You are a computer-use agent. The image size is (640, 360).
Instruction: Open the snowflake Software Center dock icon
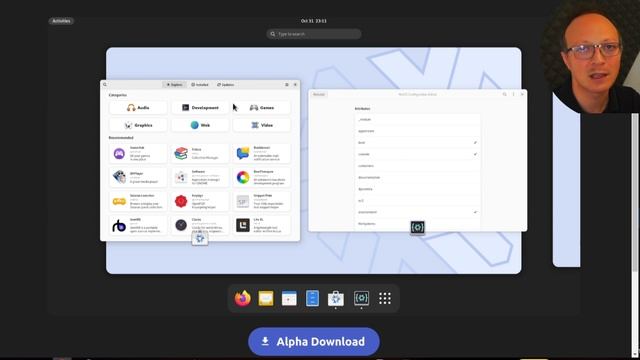click(336, 298)
